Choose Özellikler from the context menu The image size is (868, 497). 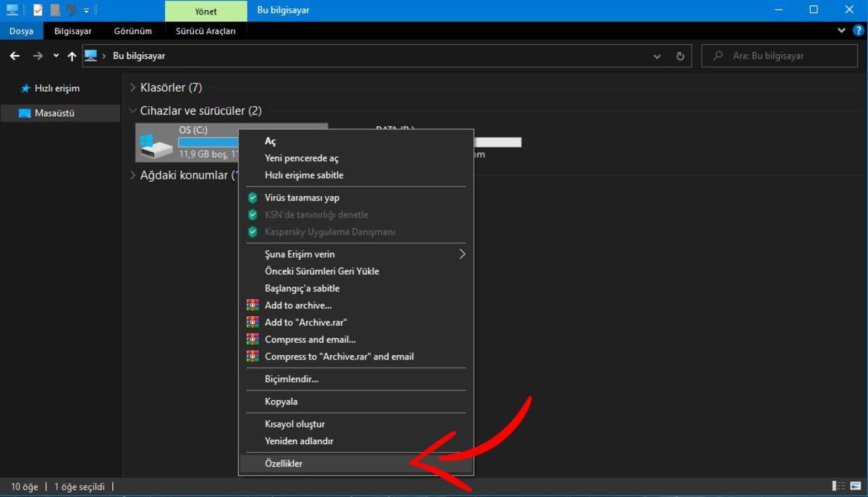pos(284,463)
